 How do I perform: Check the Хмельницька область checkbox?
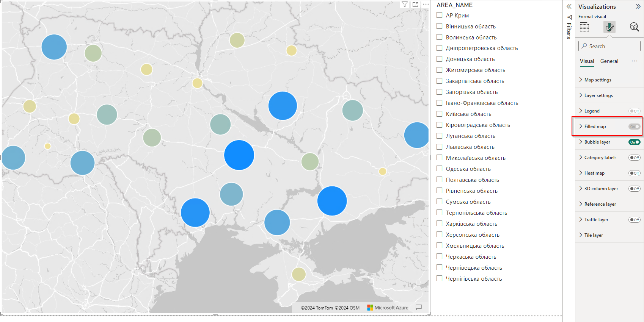point(439,245)
